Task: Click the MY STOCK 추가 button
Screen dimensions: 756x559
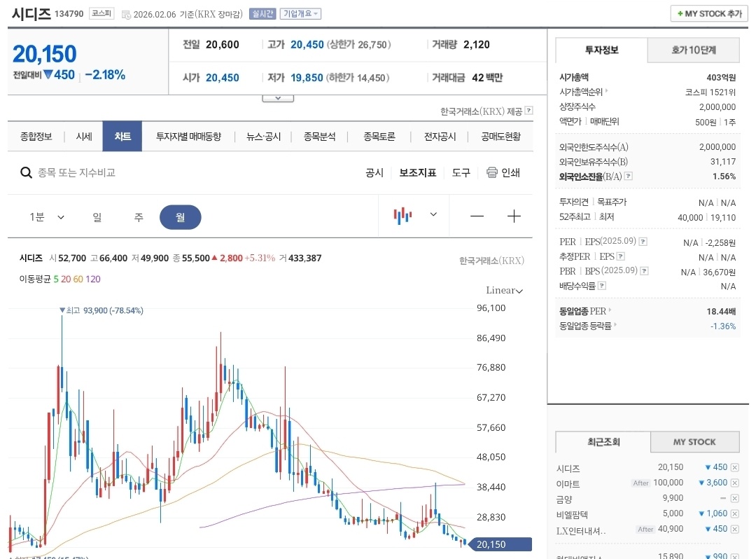Action: (708, 14)
